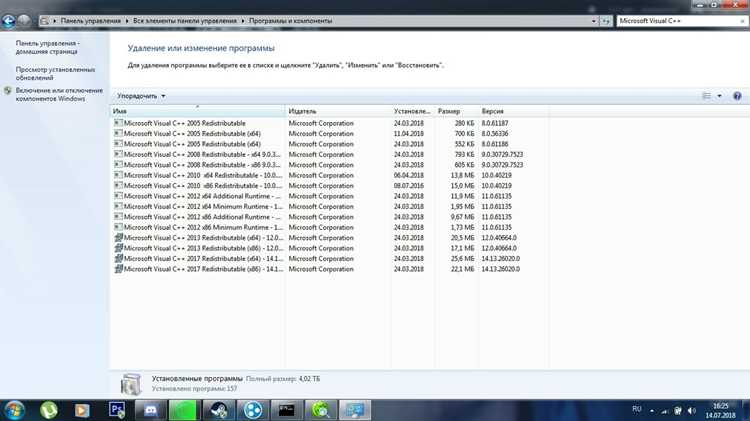Image resolution: width=750 pixels, height=421 pixels.
Task: Select the 2010 x86 Redistributable icon
Action: click(118, 186)
